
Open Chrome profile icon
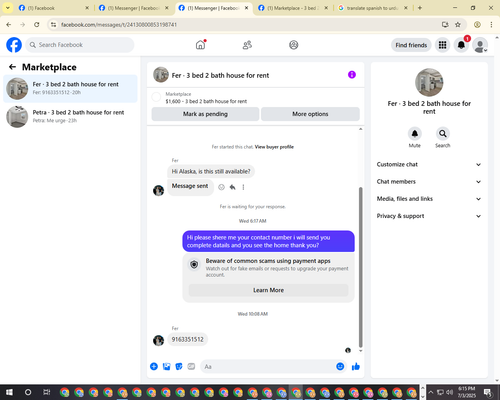point(477,24)
